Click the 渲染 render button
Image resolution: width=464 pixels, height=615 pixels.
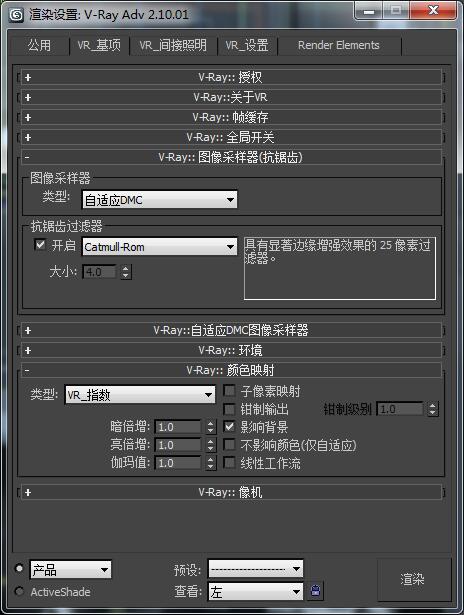[x=413, y=580]
